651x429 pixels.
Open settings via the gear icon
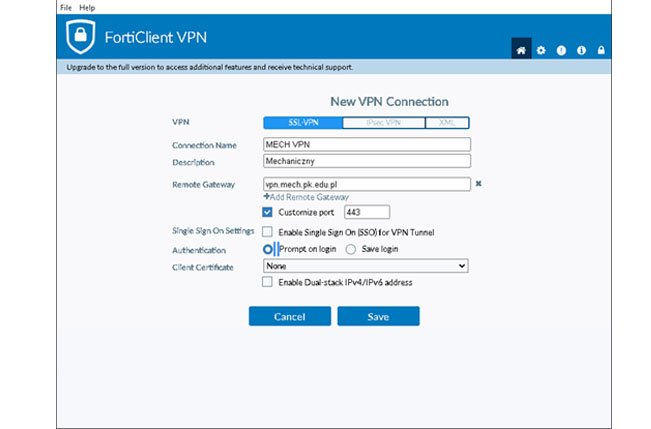pos(541,49)
